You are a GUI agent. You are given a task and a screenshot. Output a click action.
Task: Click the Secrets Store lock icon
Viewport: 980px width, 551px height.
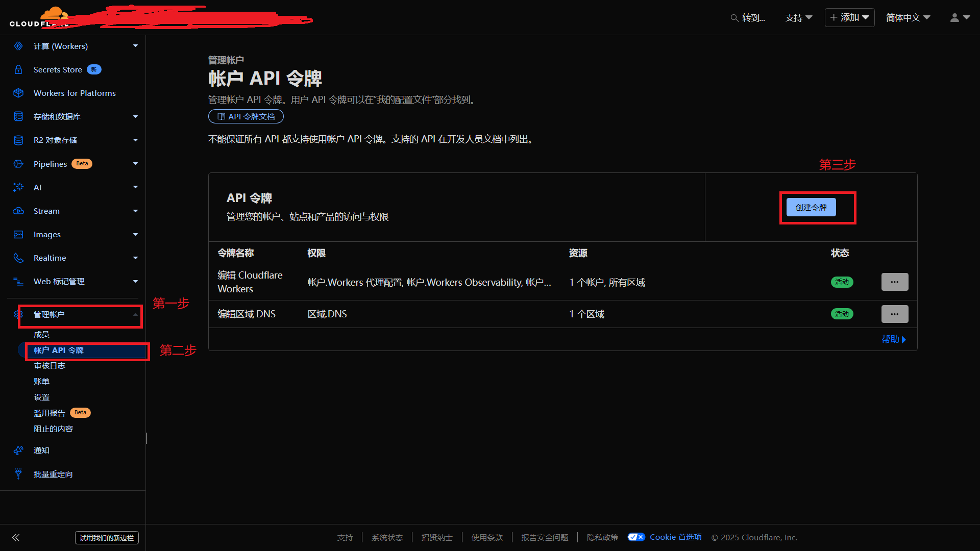coord(18,69)
